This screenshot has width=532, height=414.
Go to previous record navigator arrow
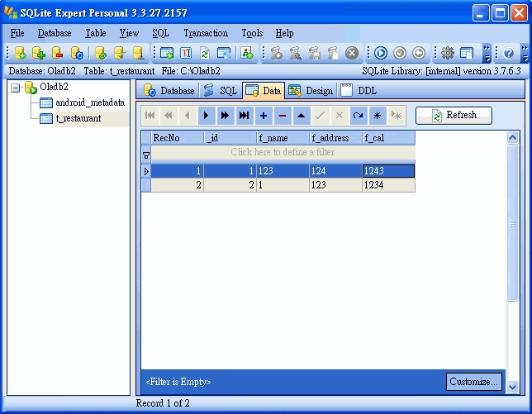[x=188, y=116]
